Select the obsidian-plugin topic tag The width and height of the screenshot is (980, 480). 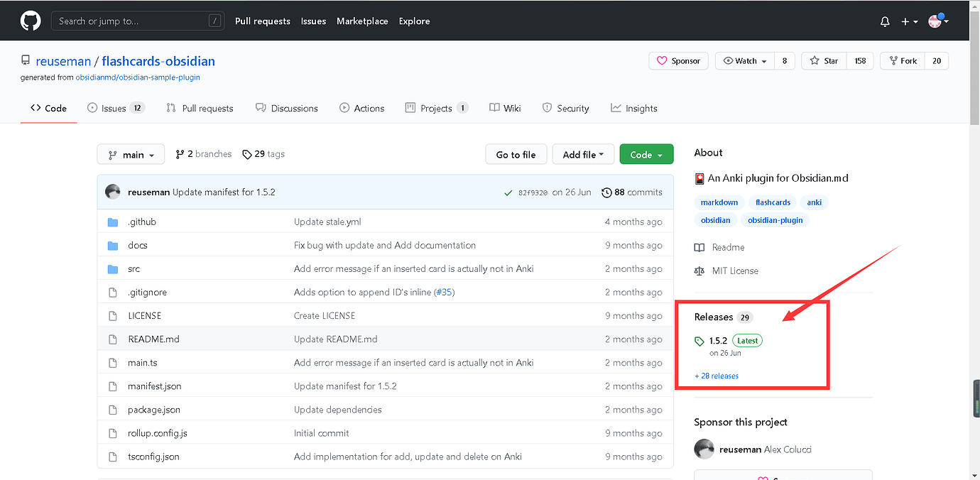tap(775, 220)
